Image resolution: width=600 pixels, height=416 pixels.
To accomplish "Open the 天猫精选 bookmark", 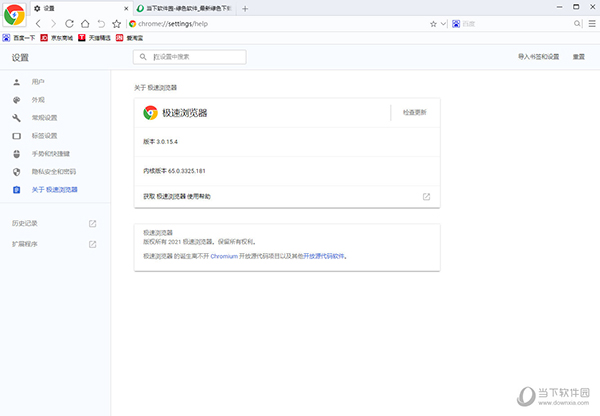I will tap(94, 38).
